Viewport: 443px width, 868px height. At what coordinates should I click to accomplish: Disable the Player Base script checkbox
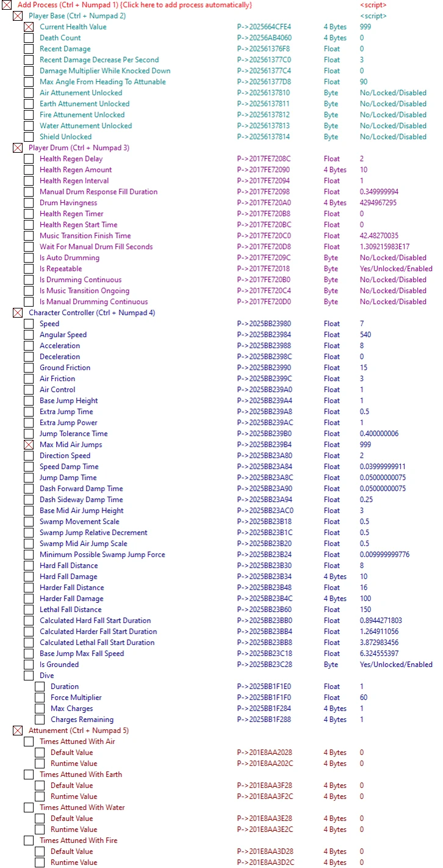click(18, 16)
